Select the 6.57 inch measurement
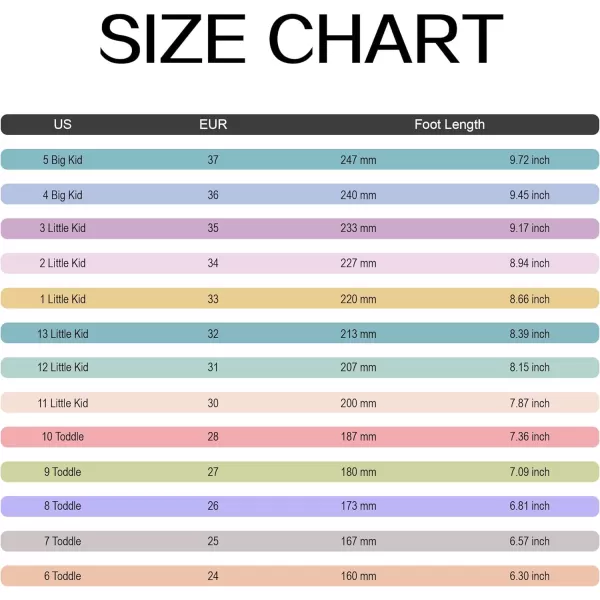Image resolution: width=600 pixels, height=600 pixels. 529,542
